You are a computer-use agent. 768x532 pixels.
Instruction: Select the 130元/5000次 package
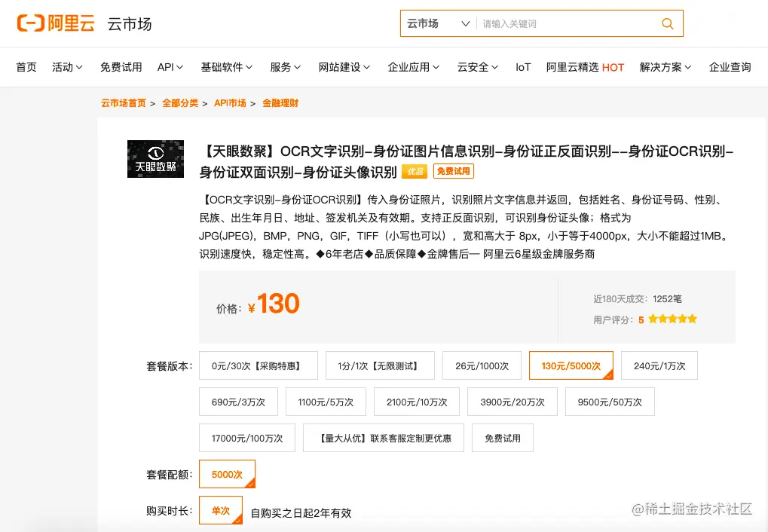coord(571,365)
